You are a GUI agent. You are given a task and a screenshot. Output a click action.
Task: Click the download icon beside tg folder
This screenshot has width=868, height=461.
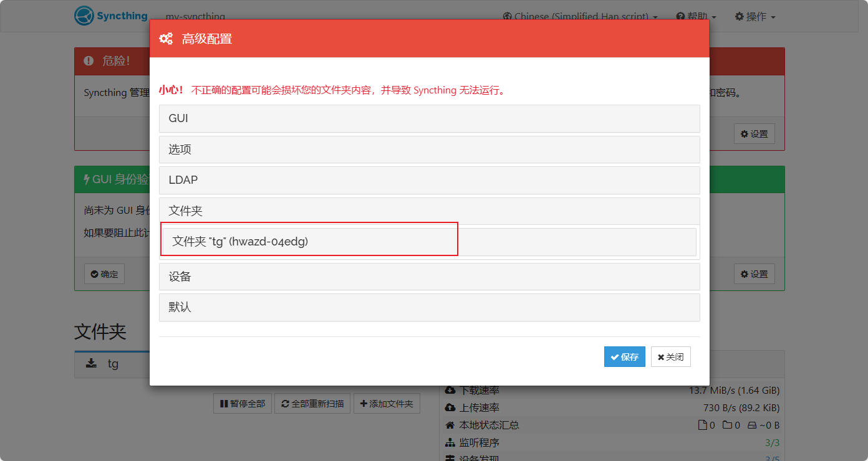pyautogui.click(x=91, y=363)
